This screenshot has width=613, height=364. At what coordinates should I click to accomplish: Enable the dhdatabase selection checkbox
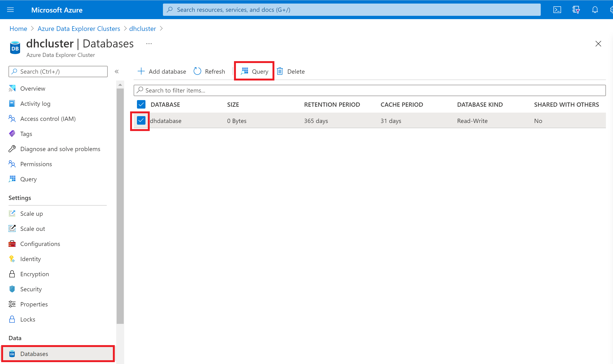click(141, 120)
